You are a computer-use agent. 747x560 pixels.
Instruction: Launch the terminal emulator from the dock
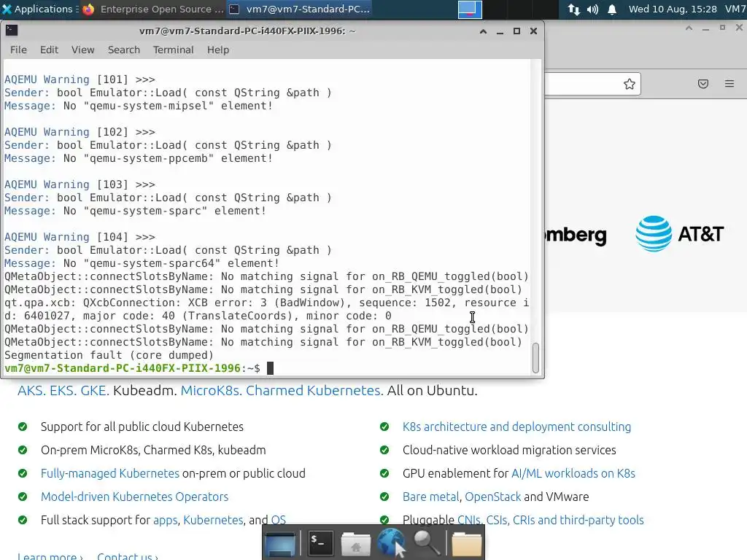(x=320, y=543)
